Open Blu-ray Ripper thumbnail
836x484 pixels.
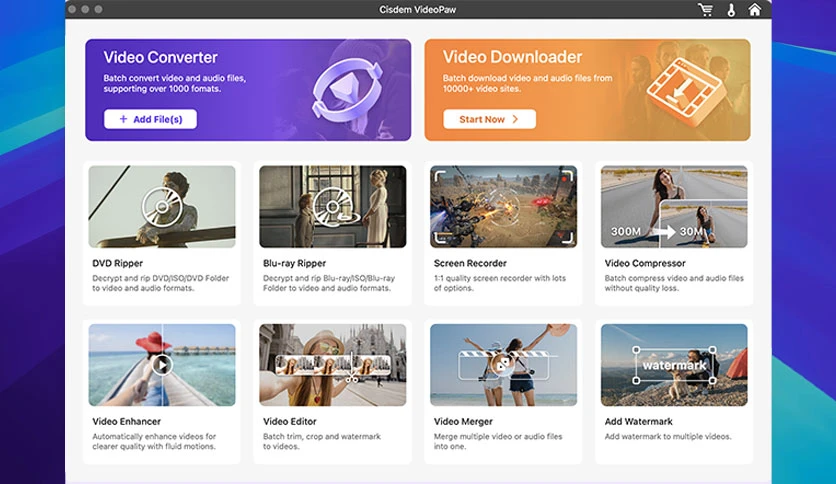click(x=333, y=206)
